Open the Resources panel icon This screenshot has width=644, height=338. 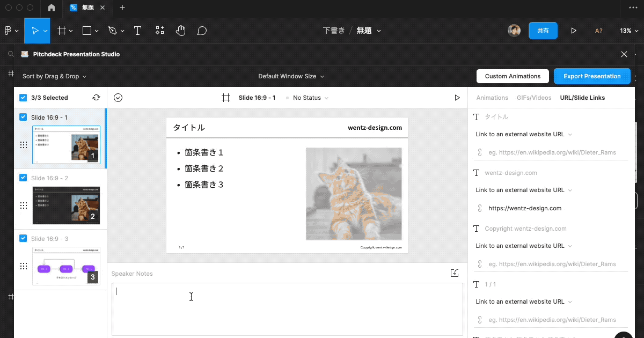(x=159, y=31)
